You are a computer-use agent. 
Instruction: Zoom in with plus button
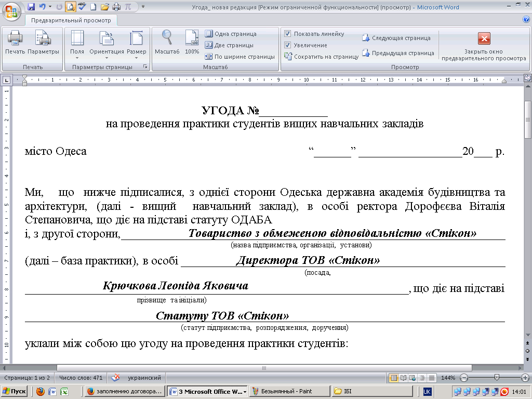click(525, 378)
